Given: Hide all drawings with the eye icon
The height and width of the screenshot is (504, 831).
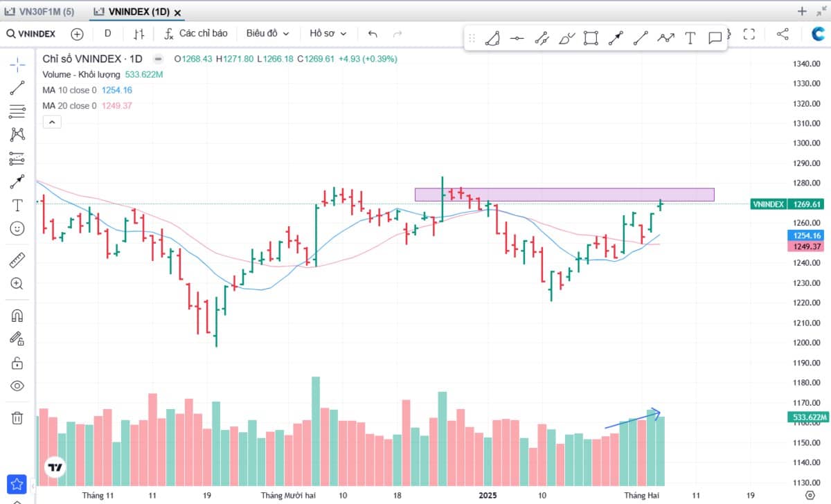Looking at the screenshot, I should click(x=17, y=386).
